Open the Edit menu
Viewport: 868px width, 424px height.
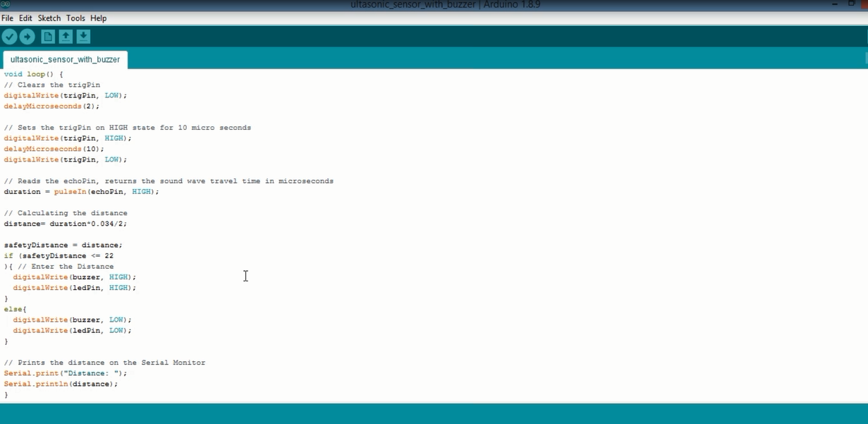pyautogui.click(x=25, y=18)
